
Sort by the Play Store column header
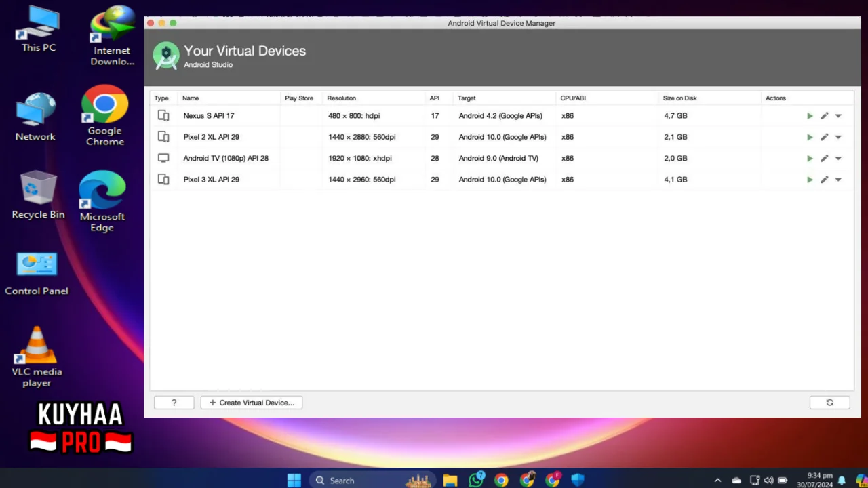point(301,98)
